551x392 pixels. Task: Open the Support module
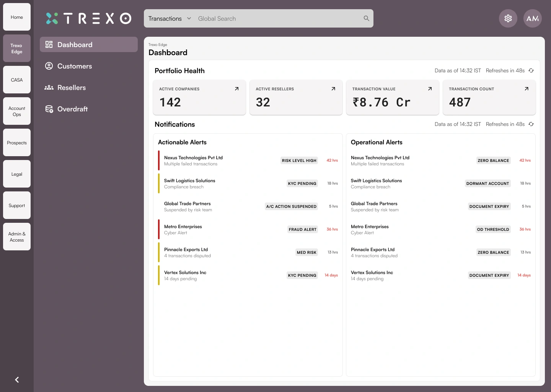(17, 205)
